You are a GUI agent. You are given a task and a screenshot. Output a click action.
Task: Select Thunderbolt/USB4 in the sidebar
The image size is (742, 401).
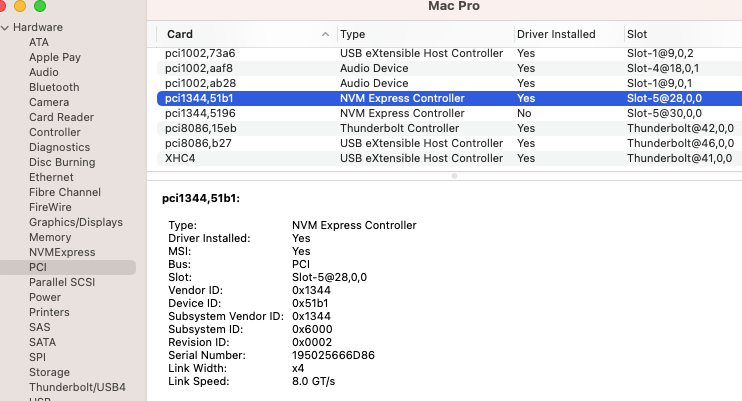click(78, 387)
